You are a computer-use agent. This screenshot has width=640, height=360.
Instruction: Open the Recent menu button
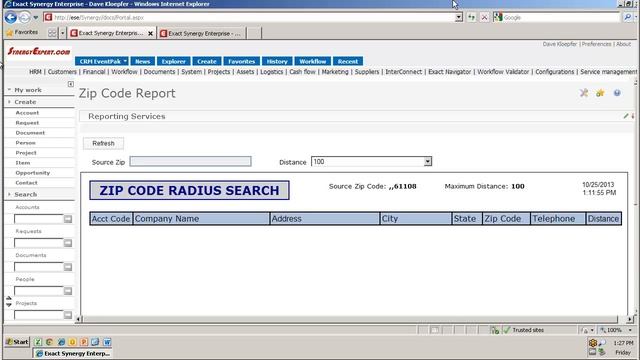(x=348, y=61)
